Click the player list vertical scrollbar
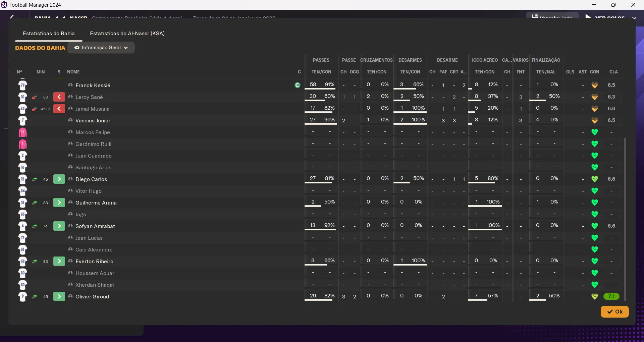644x342 pixels. pos(625,219)
